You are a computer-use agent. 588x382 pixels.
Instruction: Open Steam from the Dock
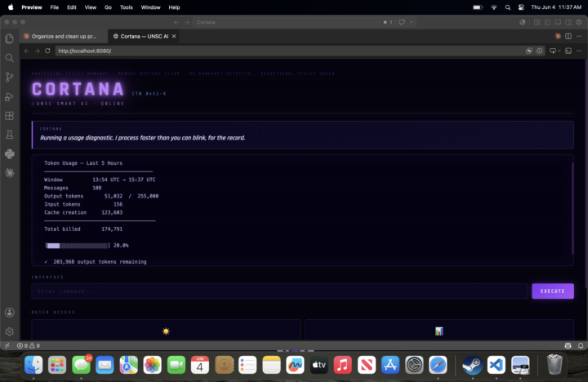point(472,365)
